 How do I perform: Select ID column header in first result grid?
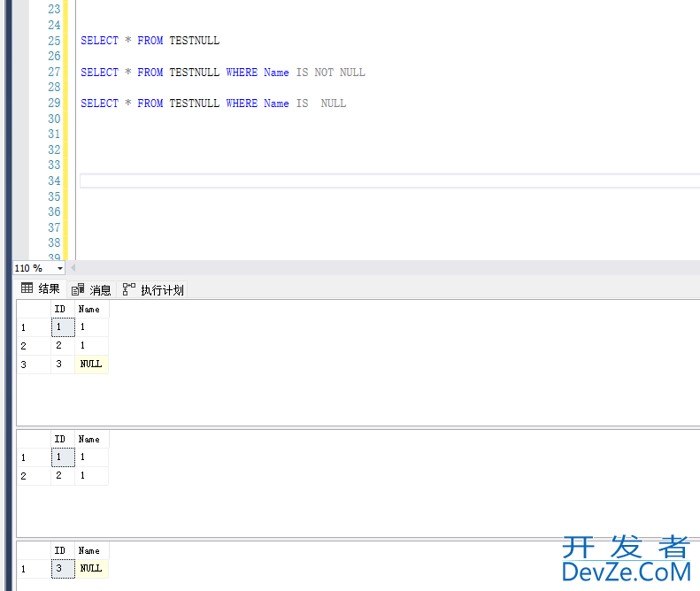click(63, 309)
